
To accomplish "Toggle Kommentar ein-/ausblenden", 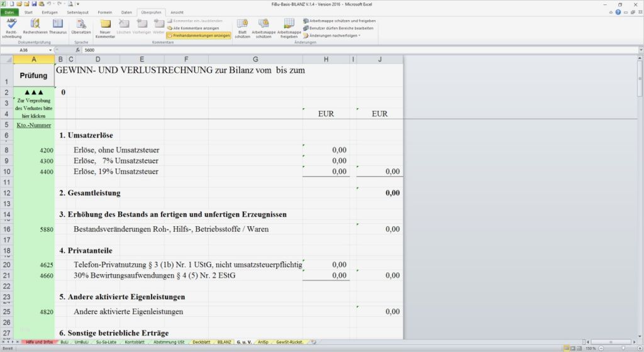I will pos(195,21).
